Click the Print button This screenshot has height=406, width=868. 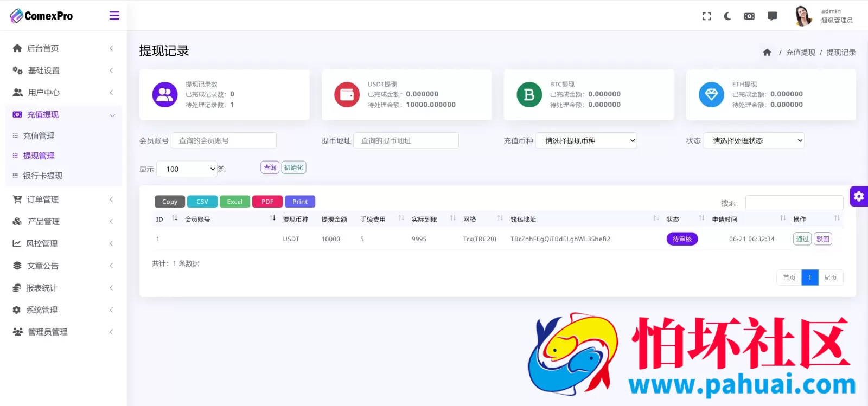point(300,202)
